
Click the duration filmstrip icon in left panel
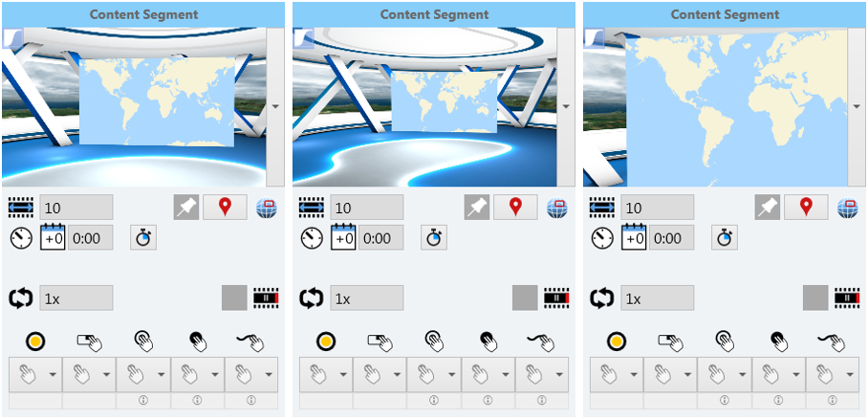(x=21, y=208)
